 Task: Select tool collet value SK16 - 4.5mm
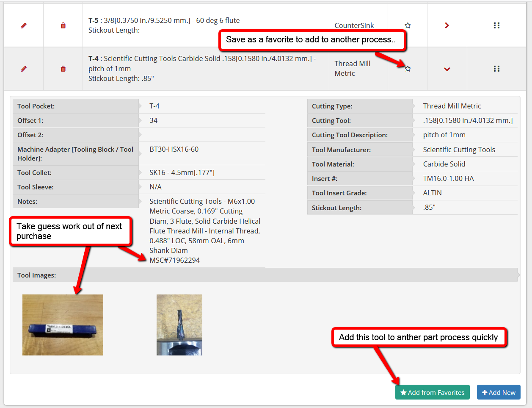[x=182, y=172]
